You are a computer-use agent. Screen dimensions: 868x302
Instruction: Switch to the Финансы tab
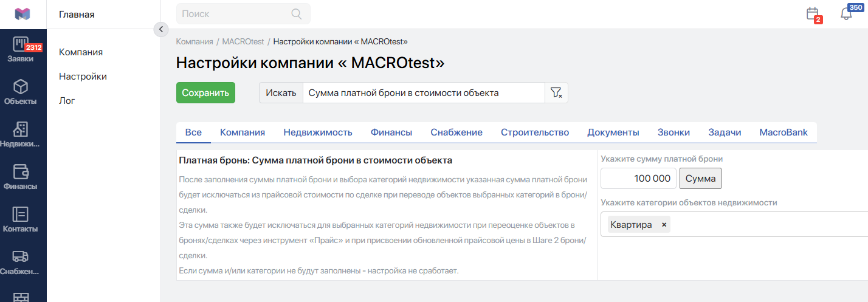[391, 132]
